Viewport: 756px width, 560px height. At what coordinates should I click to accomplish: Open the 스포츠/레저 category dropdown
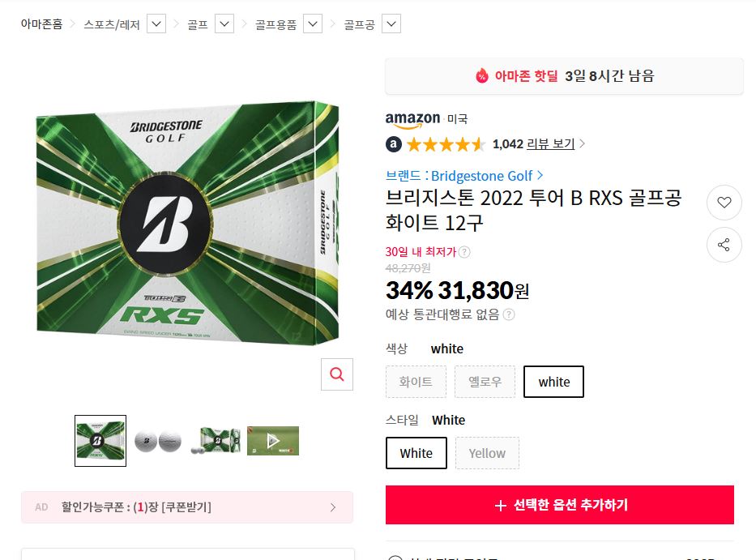[156, 24]
